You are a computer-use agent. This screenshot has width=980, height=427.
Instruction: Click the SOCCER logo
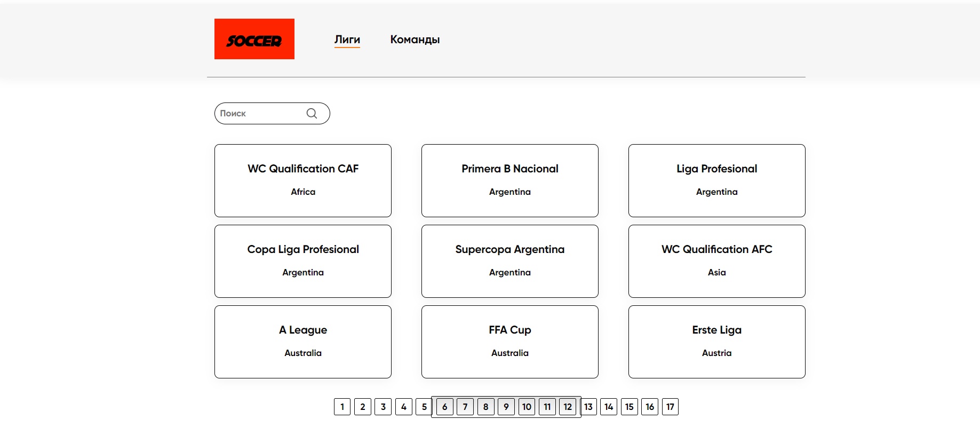[254, 39]
